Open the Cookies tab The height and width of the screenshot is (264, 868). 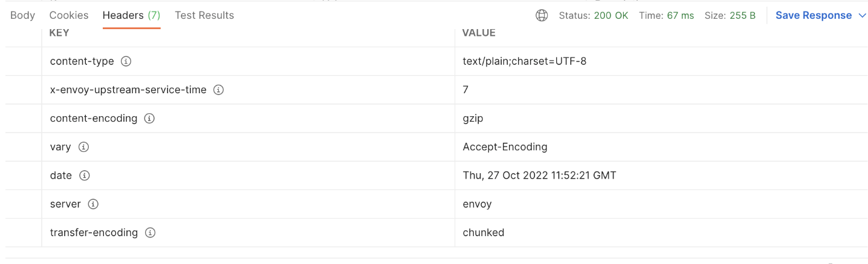[69, 15]
